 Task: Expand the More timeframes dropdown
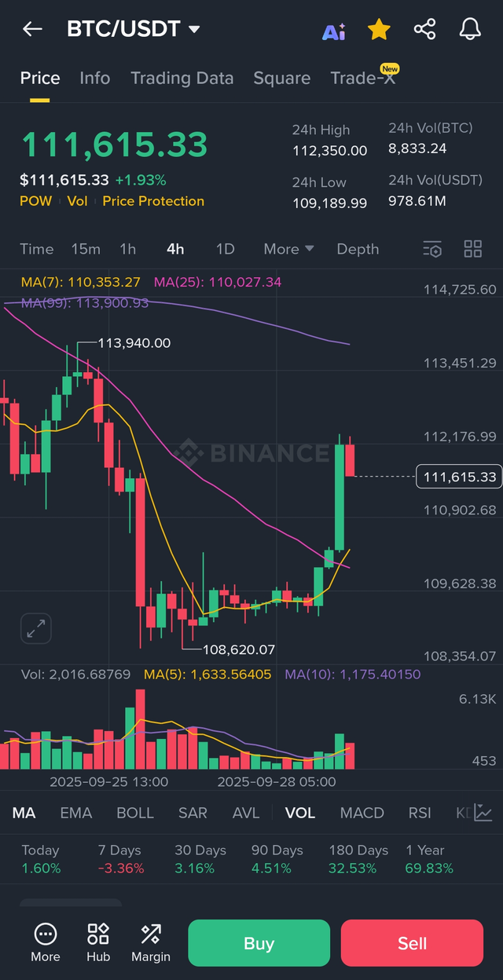point(288,249)
